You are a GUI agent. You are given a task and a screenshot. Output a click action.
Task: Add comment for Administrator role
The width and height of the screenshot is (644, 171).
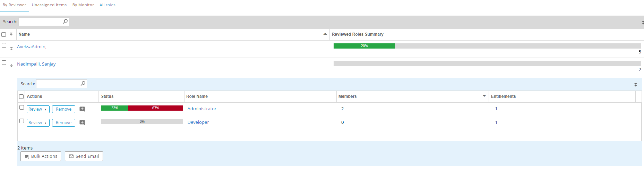[82, 109]
